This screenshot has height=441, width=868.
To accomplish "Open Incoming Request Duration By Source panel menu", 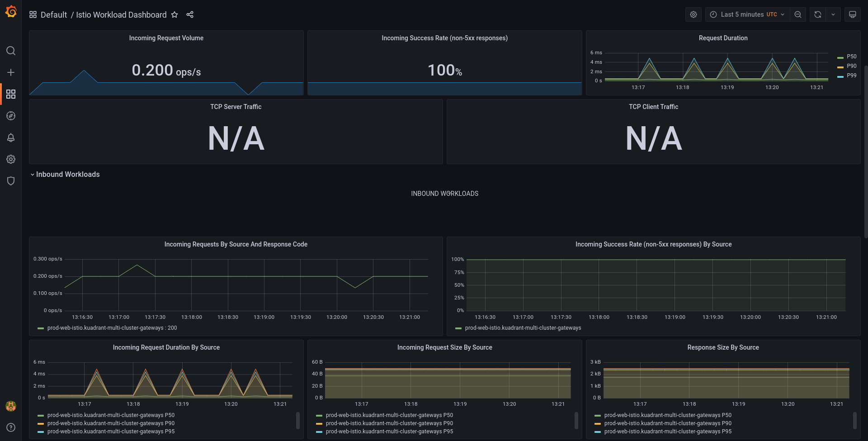I will 166,347.
